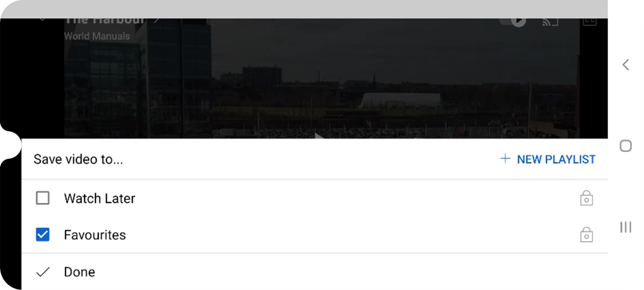This screenshot has width=644, height=290.
Task: Toggle the autoplay switch in player
Action: click(513, 21)
